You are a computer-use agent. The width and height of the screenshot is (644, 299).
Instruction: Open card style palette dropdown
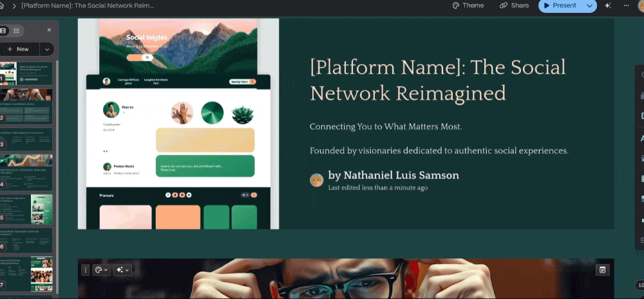click(x=101, y=269)
